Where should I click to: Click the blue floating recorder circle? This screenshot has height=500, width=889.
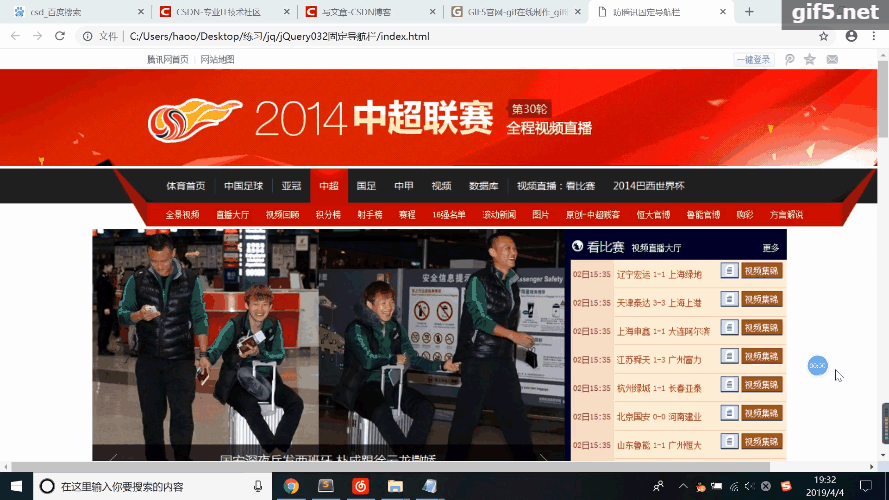pos(817,366)
